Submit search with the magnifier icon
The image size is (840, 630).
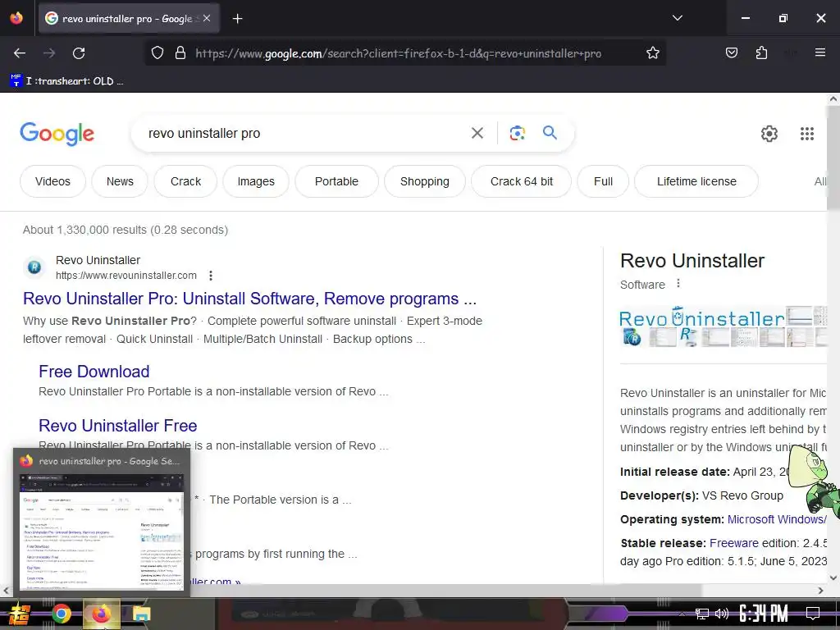coord(550,133)
